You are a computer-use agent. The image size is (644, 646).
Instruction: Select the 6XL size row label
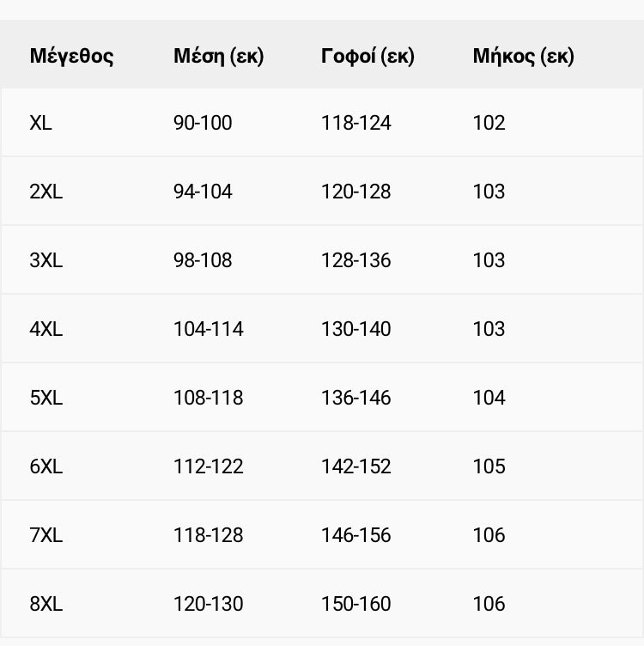(46, 466)
